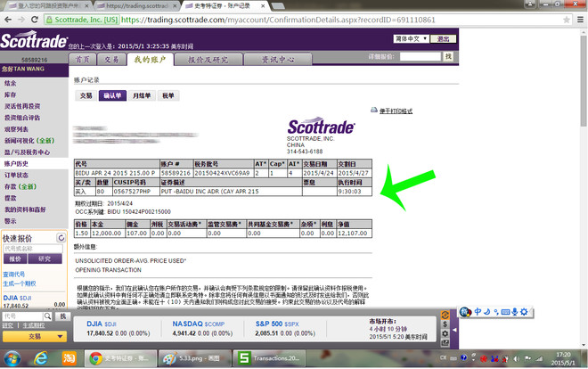
Task: Click the IME moon icon
Action: (486, 312)
